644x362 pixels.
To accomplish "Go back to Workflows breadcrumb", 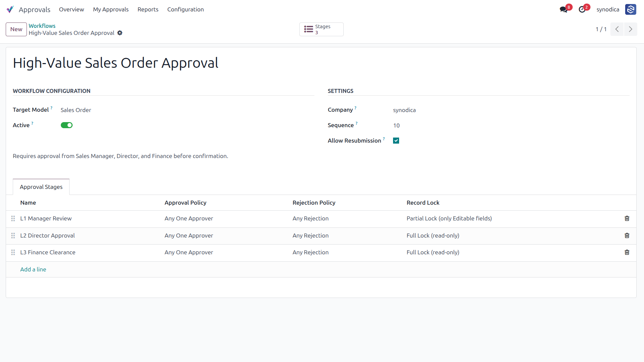I will 42,26.
